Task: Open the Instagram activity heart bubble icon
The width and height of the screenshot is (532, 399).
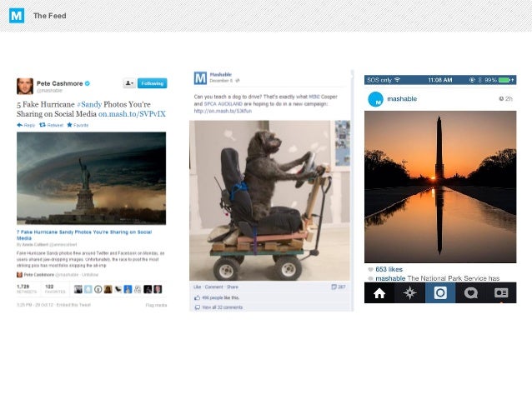Action: coord(470,293)
